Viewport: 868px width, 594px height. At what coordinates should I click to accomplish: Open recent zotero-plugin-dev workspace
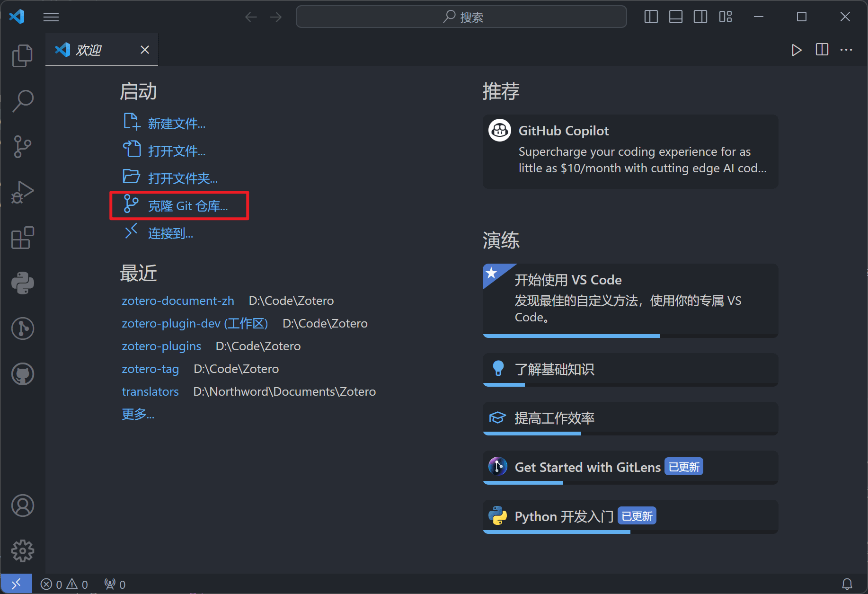[195, 323]
